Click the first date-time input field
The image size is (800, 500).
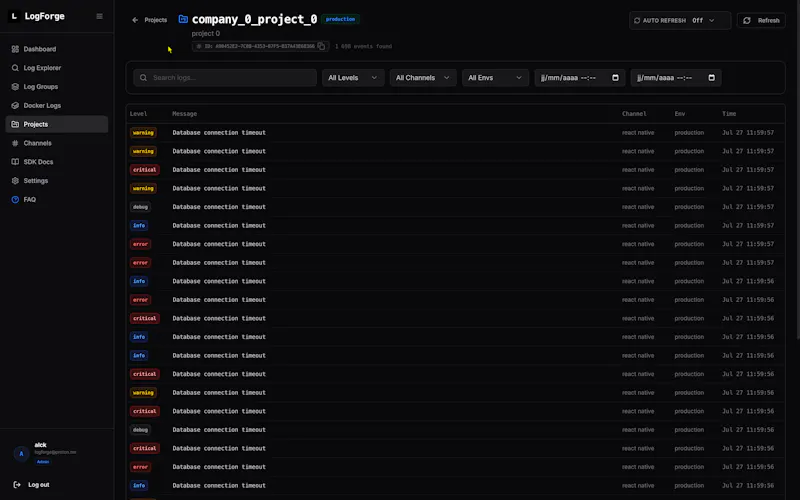(580, 78)
